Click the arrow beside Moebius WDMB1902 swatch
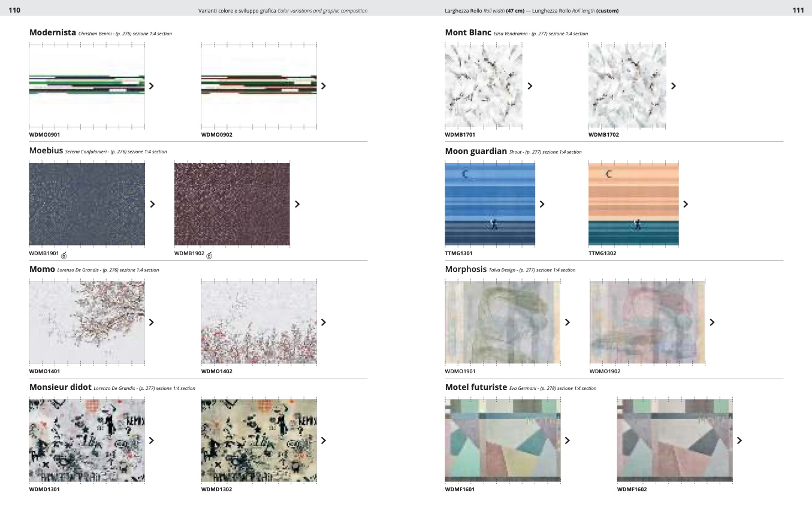 coord(297,204)
